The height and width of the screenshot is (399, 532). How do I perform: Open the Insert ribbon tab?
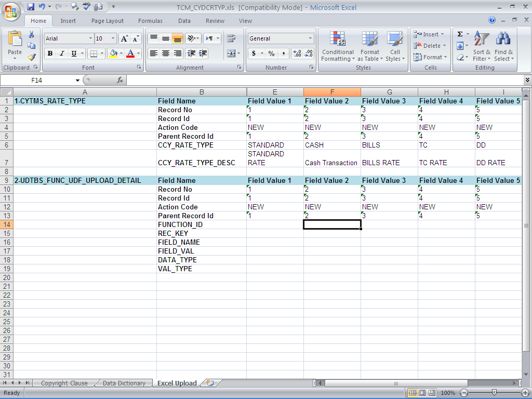tap(68, 21)
